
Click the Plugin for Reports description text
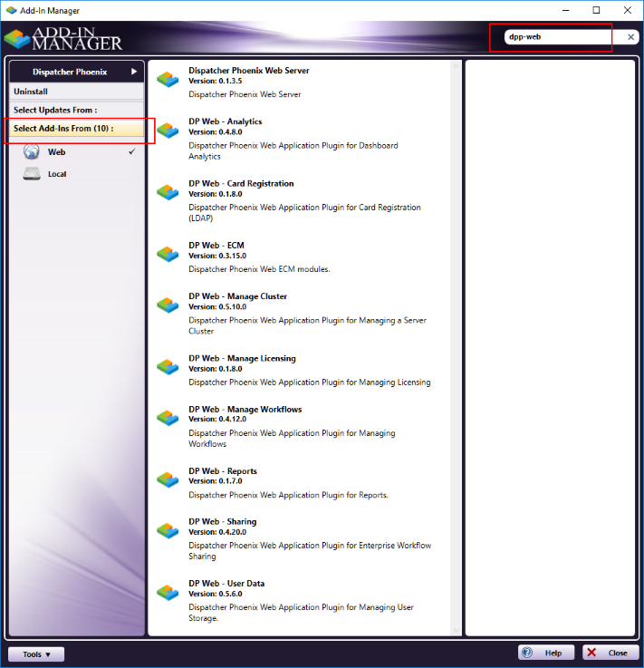[x=288, y=495]
